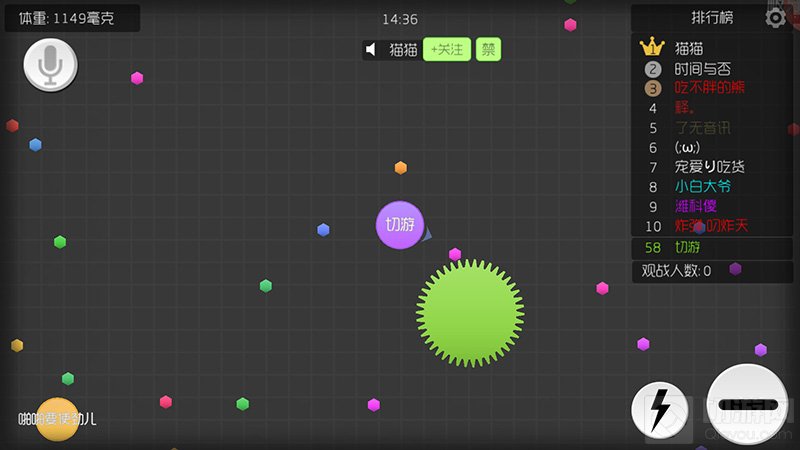Click the +关注 follow button

(x=446, y=49)
